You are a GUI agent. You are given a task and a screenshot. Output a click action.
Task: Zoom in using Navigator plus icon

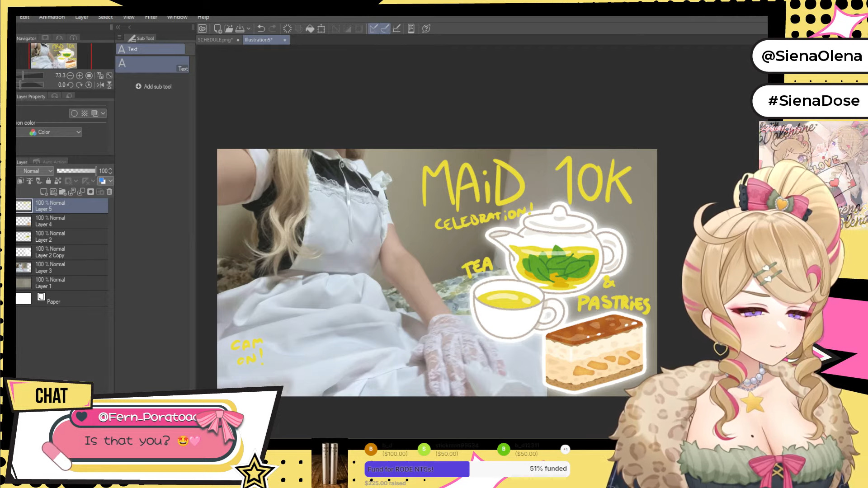80,75
